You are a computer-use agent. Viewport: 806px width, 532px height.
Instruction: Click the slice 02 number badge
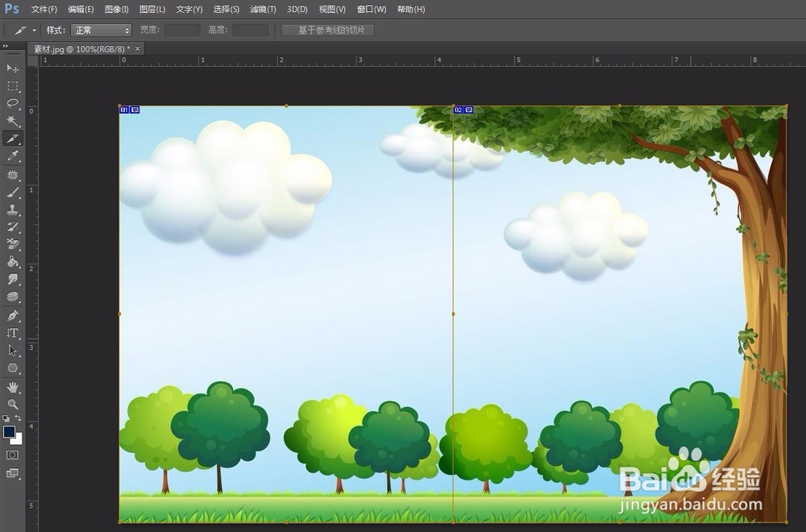pyautogui.click(x=458, y=110)
